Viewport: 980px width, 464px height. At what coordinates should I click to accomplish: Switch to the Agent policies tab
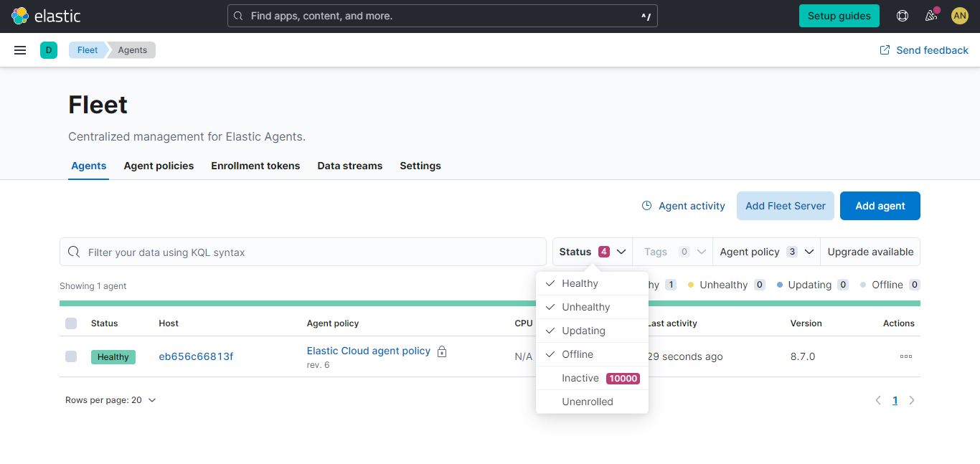(x=159, y=166)
